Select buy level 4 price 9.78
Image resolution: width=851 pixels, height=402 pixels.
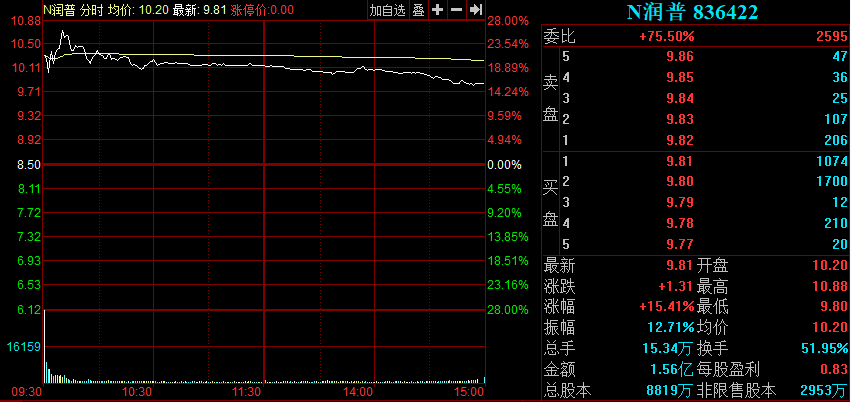point(682,223)
